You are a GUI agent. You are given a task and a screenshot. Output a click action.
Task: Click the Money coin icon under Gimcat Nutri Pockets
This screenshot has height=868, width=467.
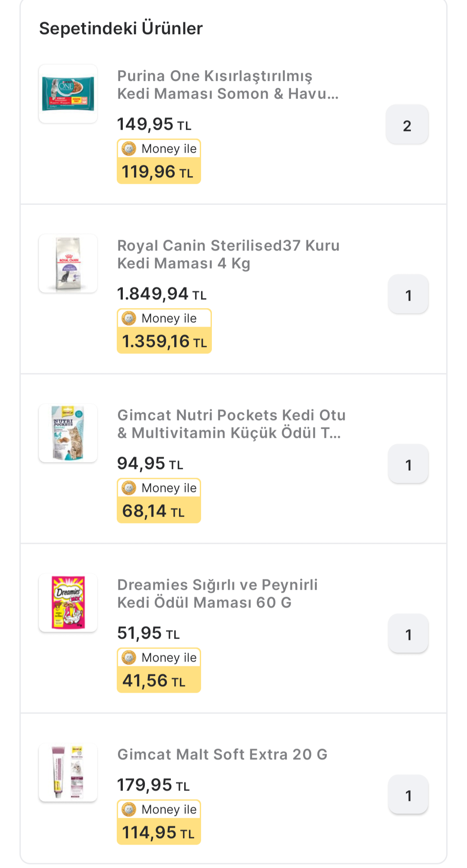pyautogui.click(x=129, y=488)
